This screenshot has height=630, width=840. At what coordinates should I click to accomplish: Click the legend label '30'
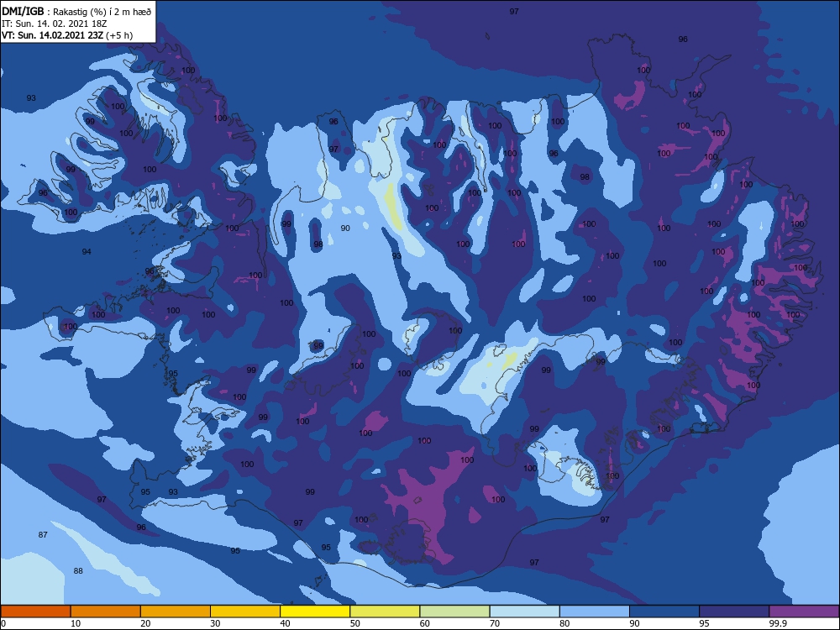coord(215,623)
